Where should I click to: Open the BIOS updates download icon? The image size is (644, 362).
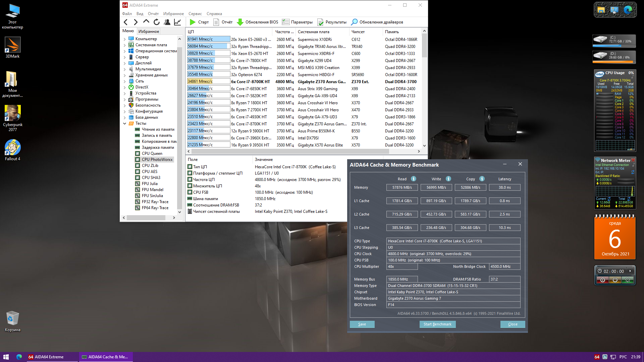pos(240,22)
